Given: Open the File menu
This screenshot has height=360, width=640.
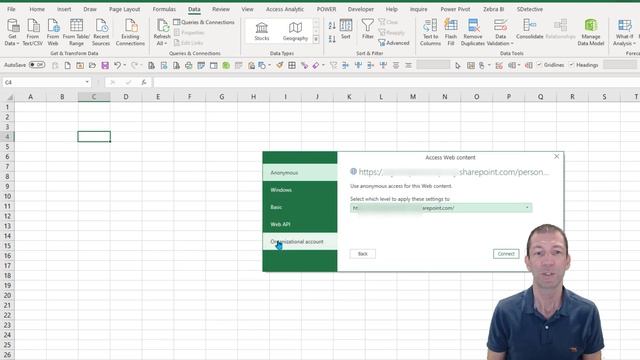Looking at the screenshot, I should 11,9.
